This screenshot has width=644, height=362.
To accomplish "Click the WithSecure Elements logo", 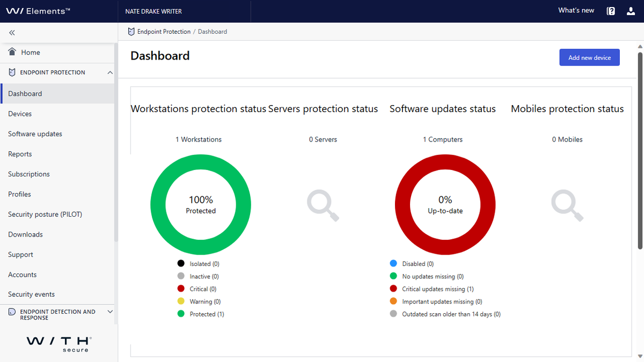I will click(x=38, y=11).
